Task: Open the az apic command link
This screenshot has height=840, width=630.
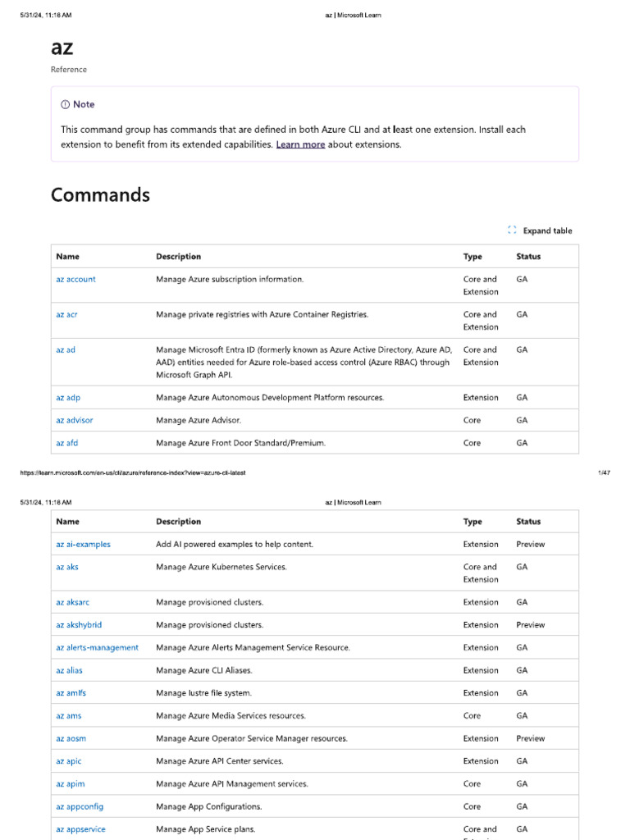Action: click(x=69, y=760)
